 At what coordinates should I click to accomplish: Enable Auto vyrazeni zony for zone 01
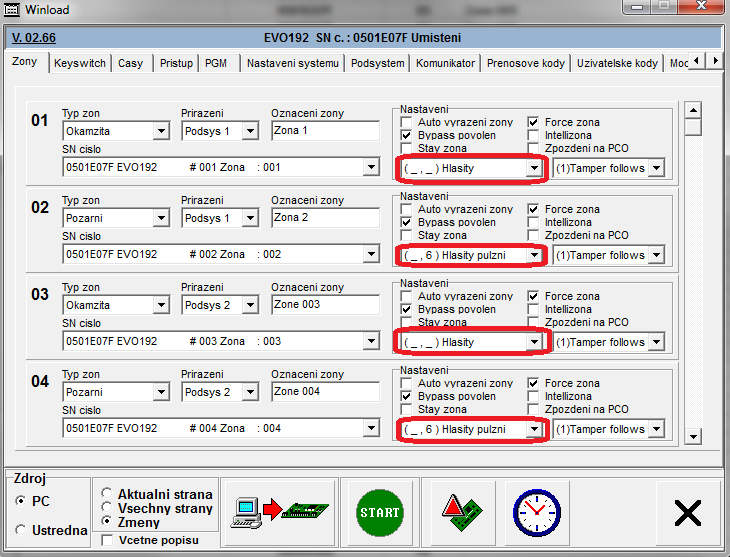407,122
